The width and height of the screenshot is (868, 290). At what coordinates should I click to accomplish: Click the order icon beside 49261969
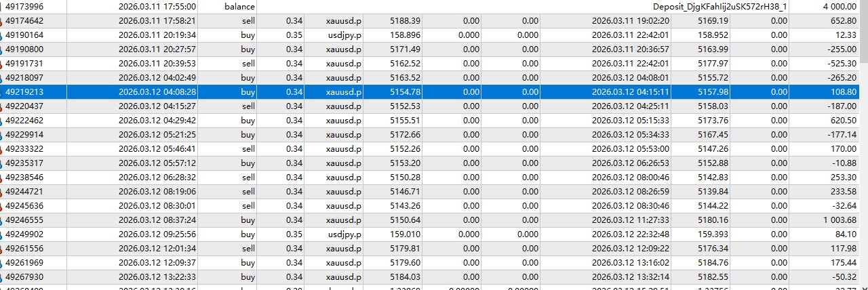[x=1, y=262]
